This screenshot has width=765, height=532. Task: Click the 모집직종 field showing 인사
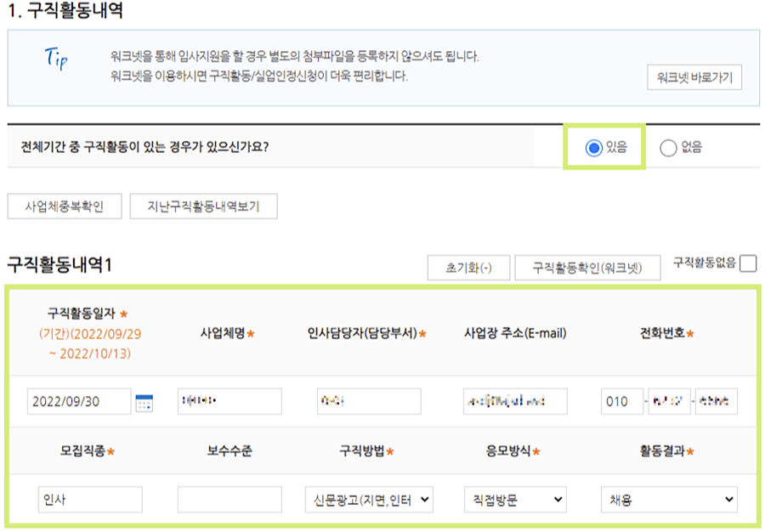coord(90,500)
